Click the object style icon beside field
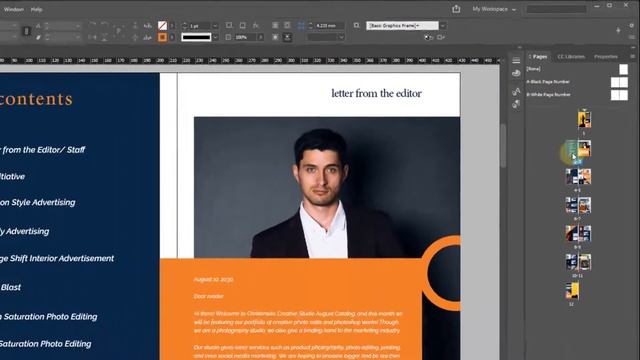 (x=356, y=25)
